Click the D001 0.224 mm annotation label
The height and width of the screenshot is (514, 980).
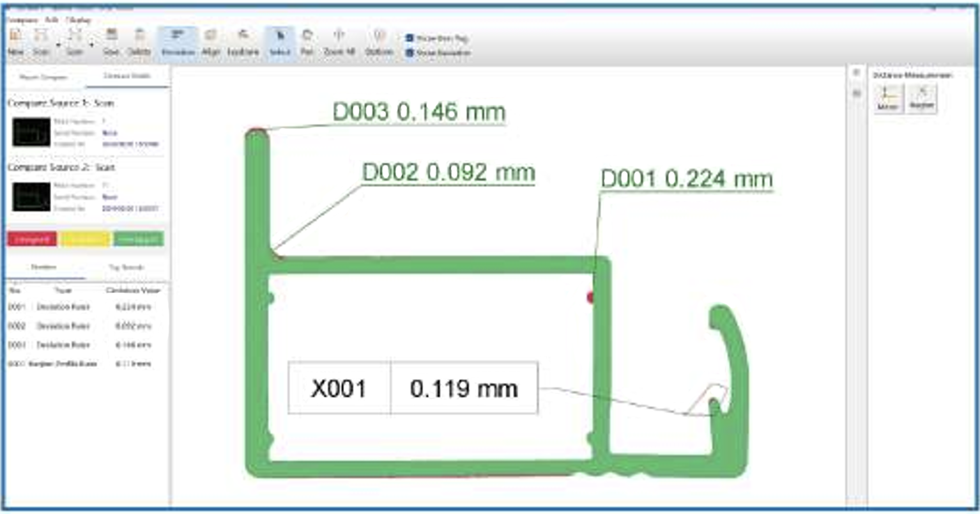point(687,179)
